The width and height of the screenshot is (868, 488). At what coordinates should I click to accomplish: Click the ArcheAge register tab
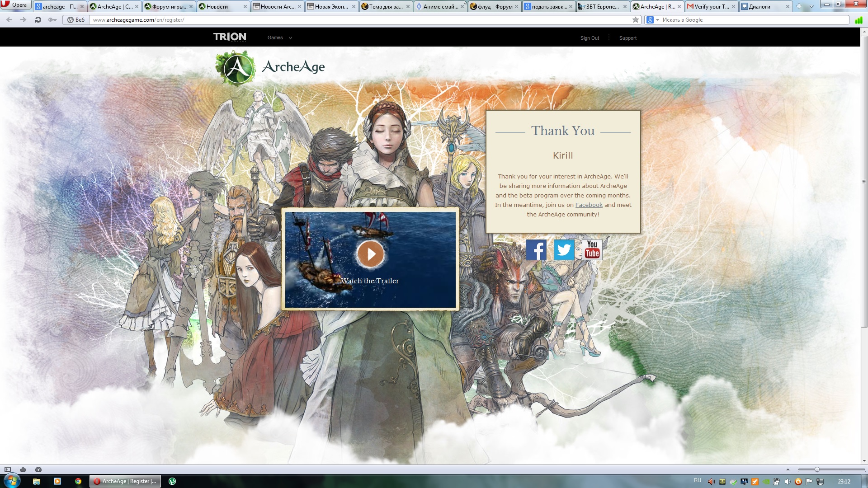tap(656, 6)
